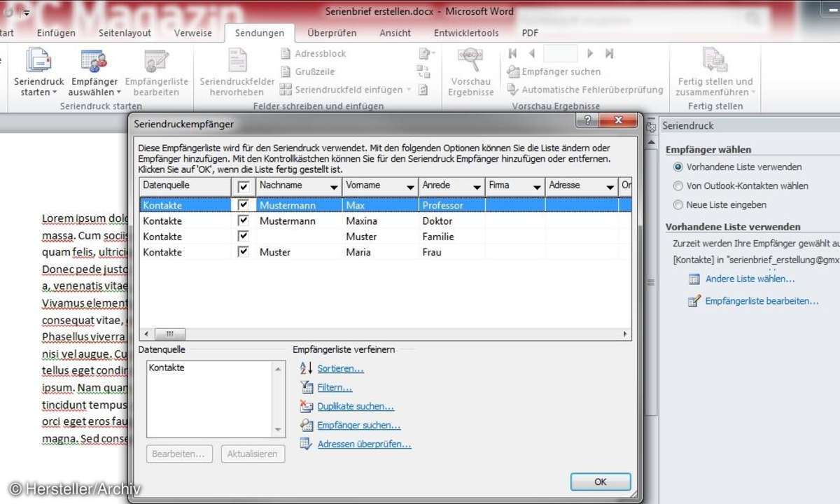Open the PDF tab
840x504 pixels.
click(x=530, y=33)
